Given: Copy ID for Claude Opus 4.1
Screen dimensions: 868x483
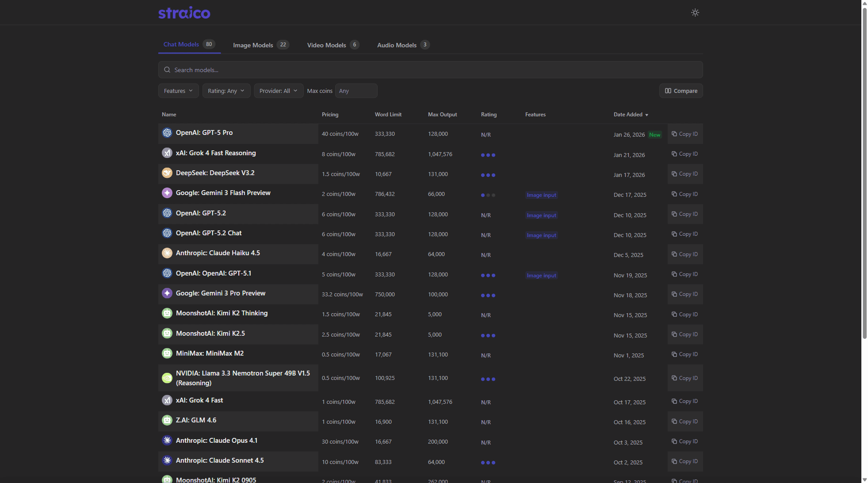Looking at the screenshot, I should (x=684, y=441).
